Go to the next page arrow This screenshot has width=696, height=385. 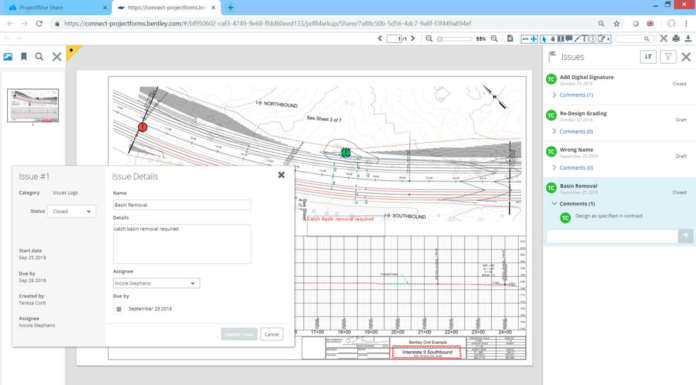point(413,39)
